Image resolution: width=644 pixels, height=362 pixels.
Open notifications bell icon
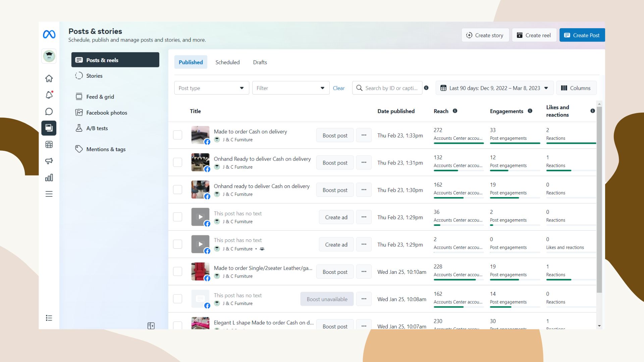pyautogui.click(x=49, y=95)
